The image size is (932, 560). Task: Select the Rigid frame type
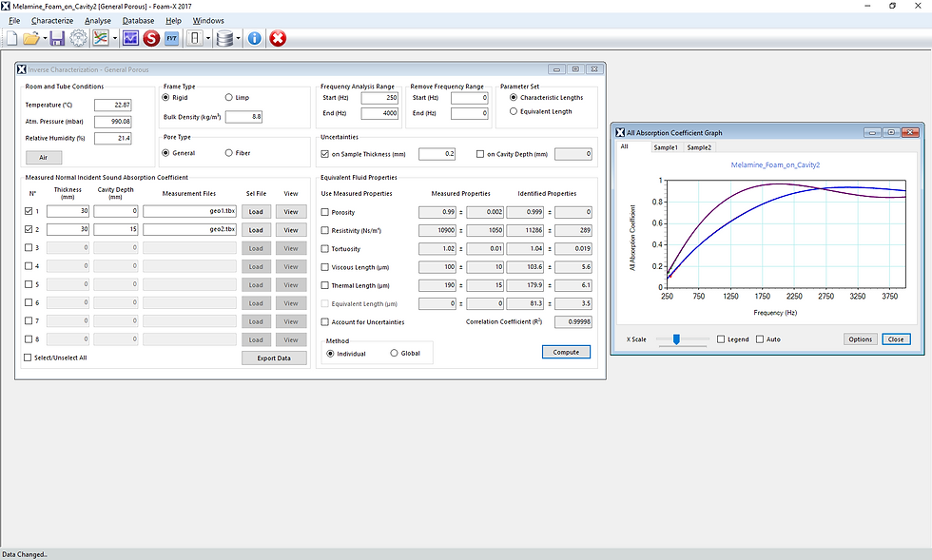point(165,97)
